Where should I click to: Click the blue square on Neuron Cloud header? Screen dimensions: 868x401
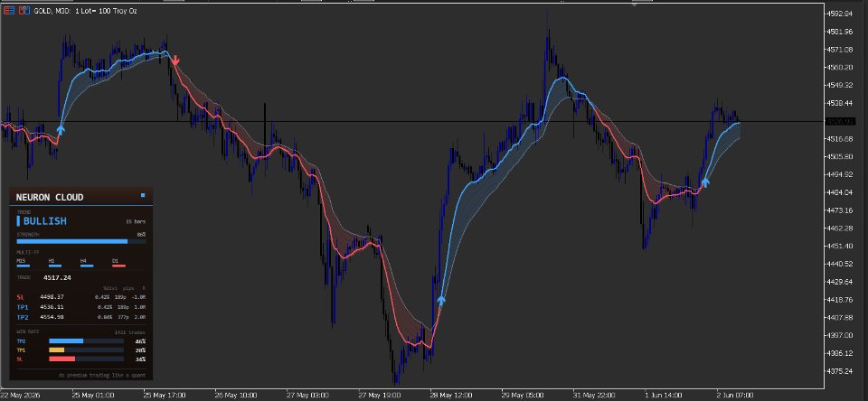(143, 195)
